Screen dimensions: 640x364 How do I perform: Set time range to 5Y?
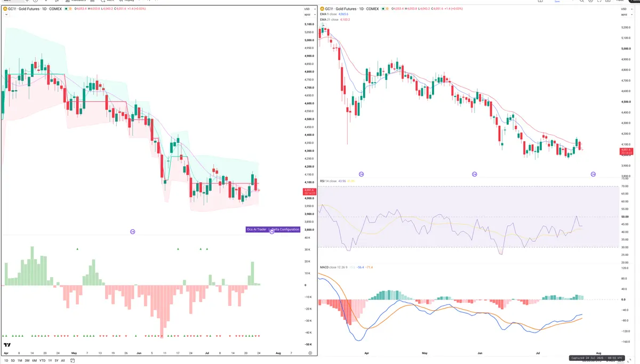click(x=57, y=360)
